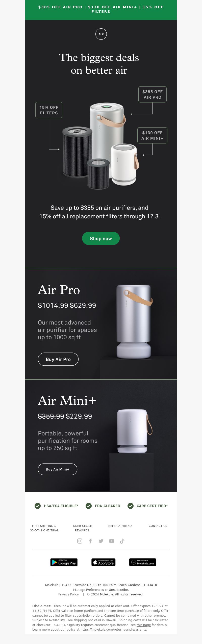Click the FDA-Cleared checkmark icon
This screenshot has height=644, width=202.
click(x=89, y=506)
